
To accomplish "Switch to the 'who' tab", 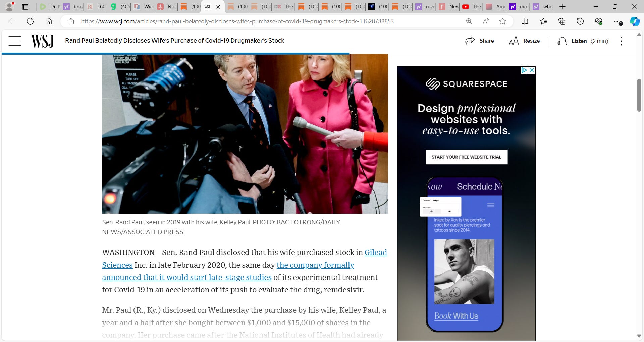I will (542, 6).
